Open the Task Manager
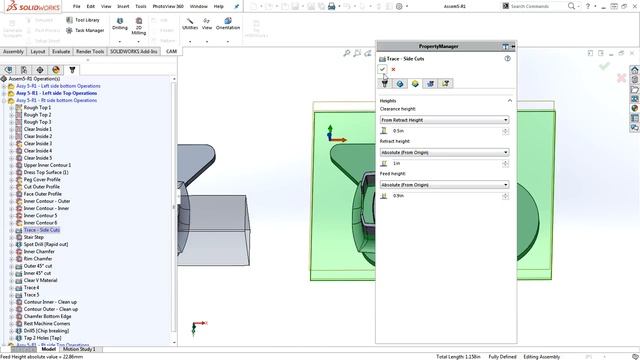This screenshot has width=640, height=360. pos(85,30)
